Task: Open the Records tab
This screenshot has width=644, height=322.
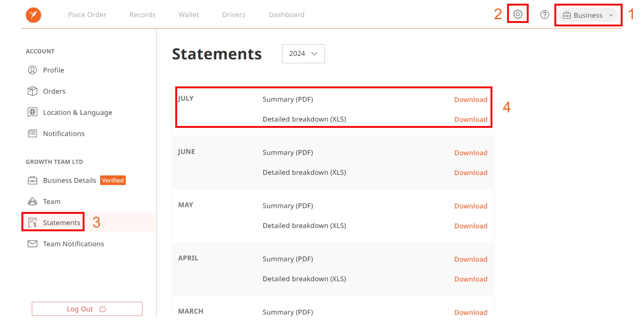Action: point(142,15)
